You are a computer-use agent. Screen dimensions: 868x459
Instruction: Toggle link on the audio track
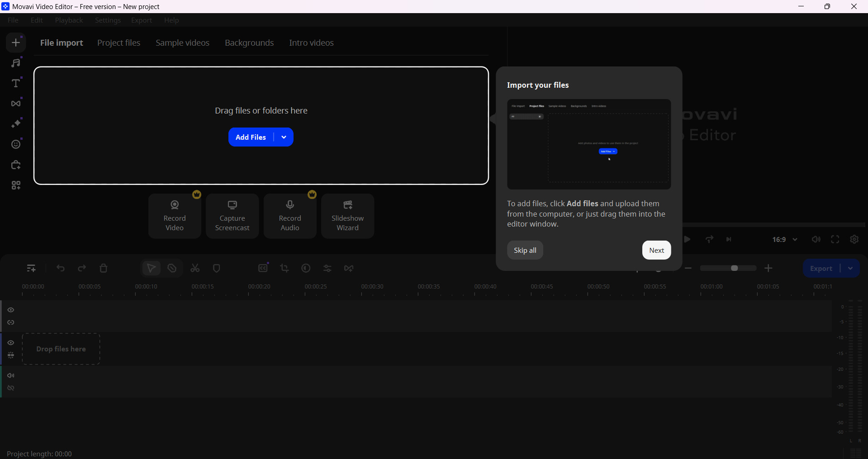coord(11,388)
